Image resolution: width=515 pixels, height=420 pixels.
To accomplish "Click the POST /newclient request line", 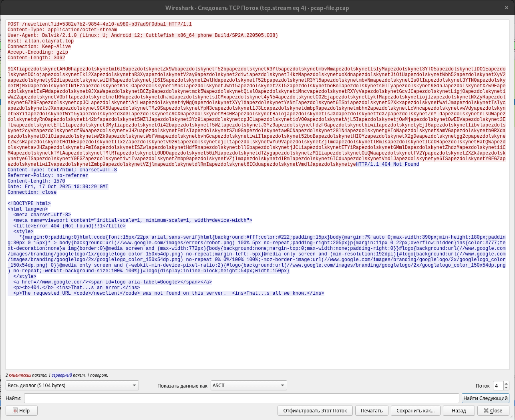I will coord(99,24).
